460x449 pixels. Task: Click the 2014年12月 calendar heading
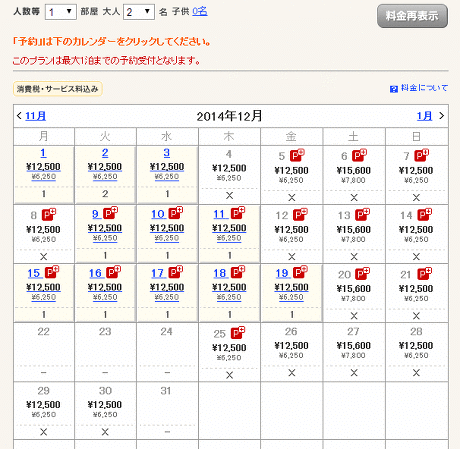[x=229, y=116]
